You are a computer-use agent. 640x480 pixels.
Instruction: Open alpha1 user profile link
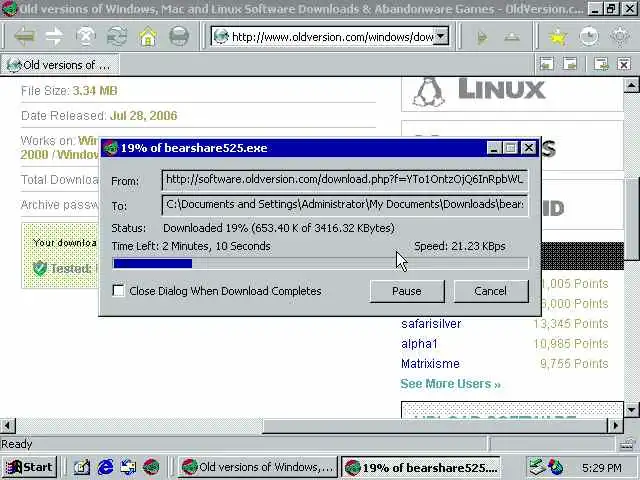pyautogui.click(x=419, y=344)
